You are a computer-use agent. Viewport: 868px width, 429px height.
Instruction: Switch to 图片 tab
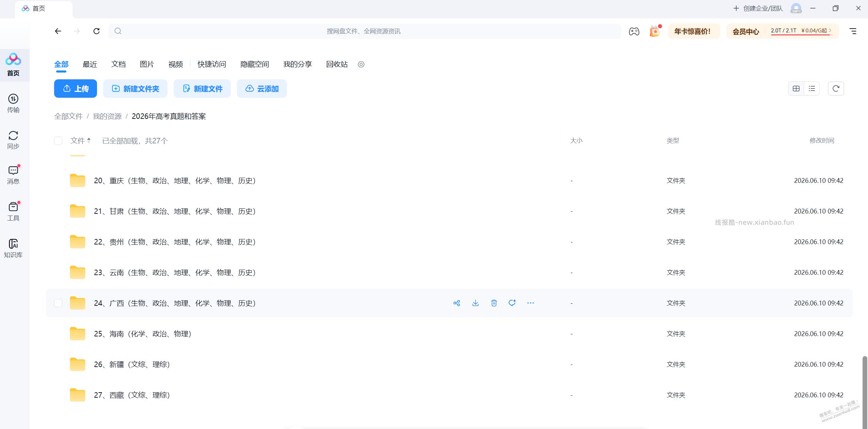(147, 64)
